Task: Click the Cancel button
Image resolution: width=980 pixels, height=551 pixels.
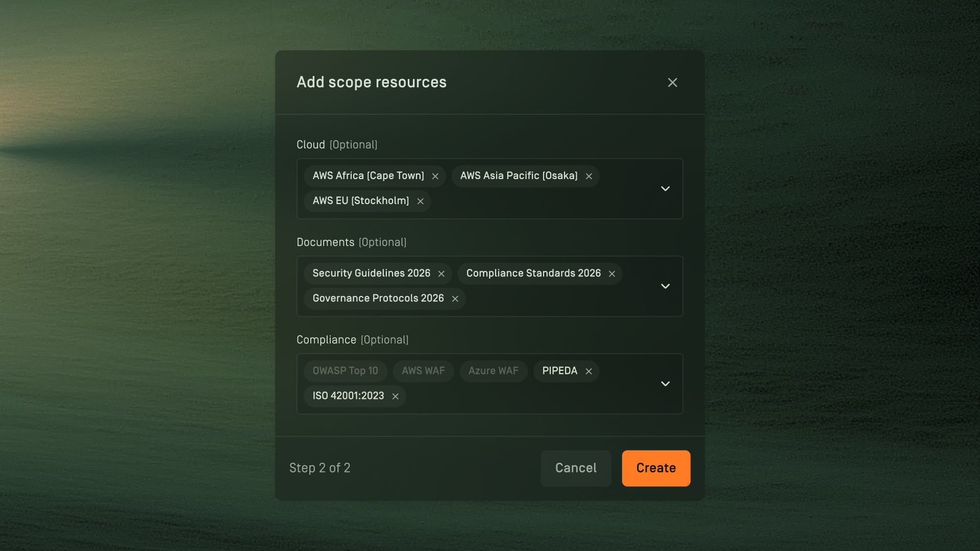Action: tap(576, 468)
